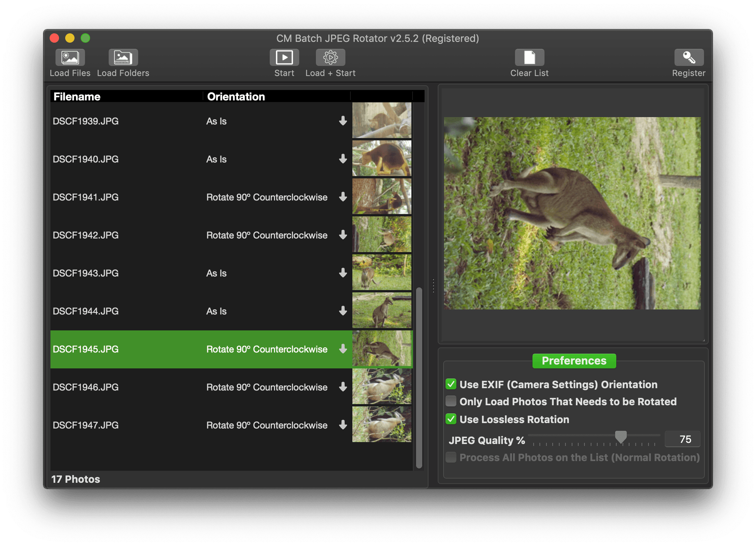Viewport: 756px width, 546px height.
Task: Click the panel splitter handle dots
Action: tap(433, 285)
